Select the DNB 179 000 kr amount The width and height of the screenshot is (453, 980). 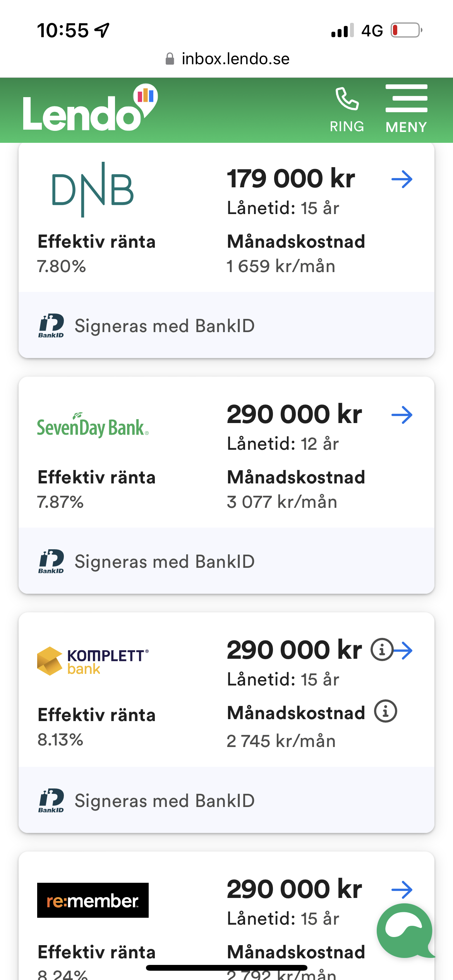tap(291, 179)
